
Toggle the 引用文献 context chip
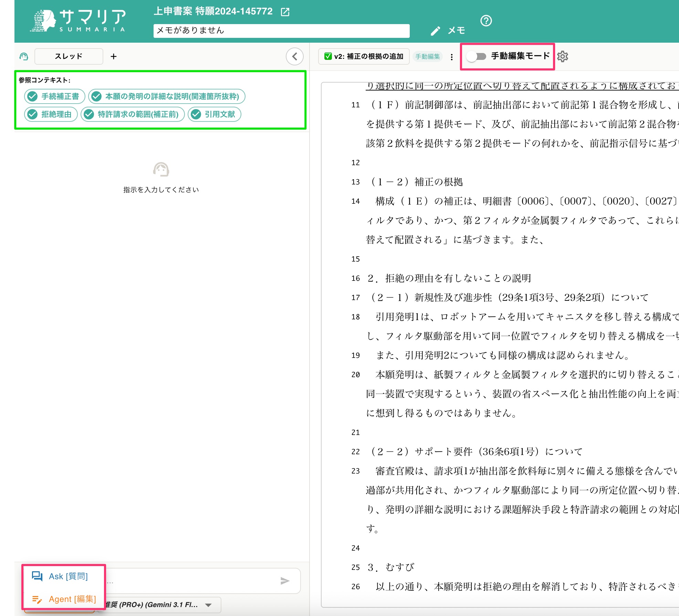215,114
